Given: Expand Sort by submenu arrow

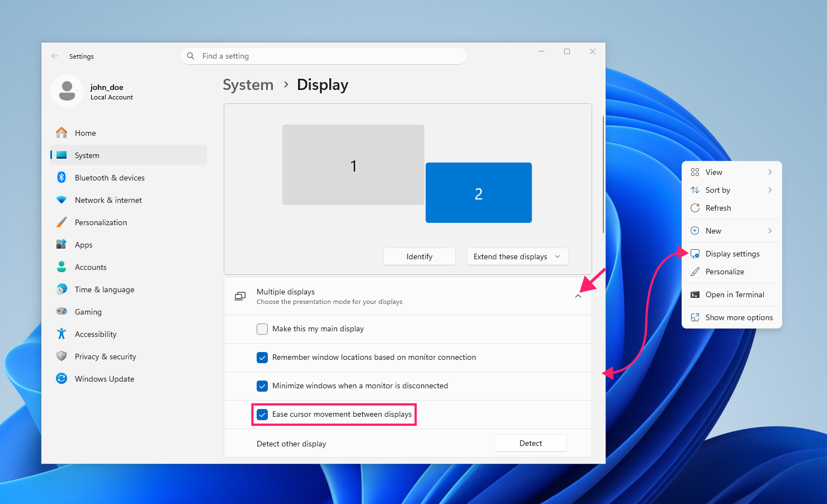Looking at the screenshot, I should pyautogui.click(x=770, y=190).
